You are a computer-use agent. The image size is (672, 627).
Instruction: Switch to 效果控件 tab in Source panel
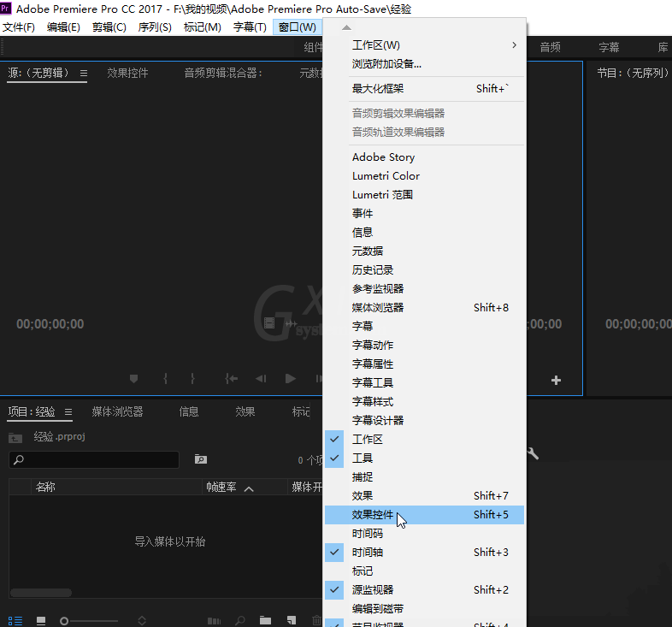tap(127, 73)
